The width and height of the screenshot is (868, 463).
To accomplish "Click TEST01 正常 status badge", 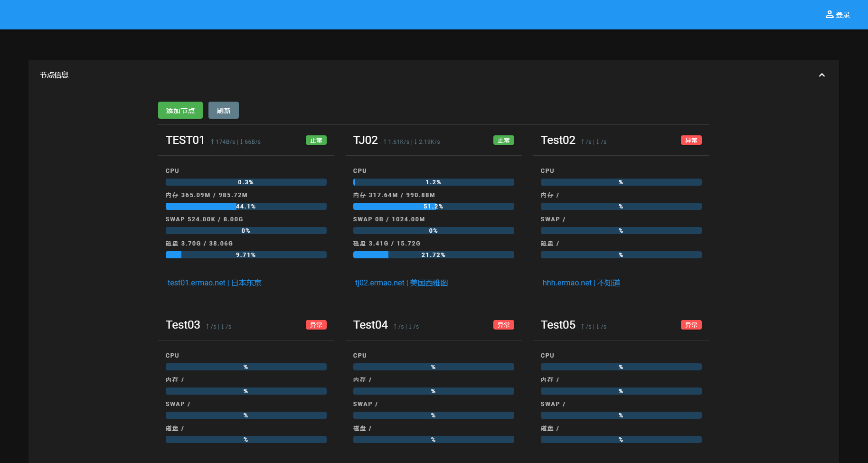I will pyautogui.click(x=316, y=140).
